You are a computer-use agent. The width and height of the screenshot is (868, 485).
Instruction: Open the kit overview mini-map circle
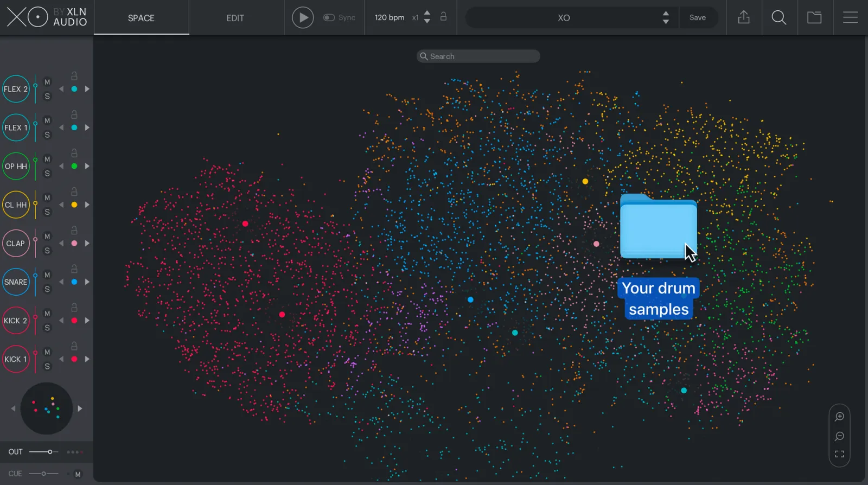[x=47, y=409]
